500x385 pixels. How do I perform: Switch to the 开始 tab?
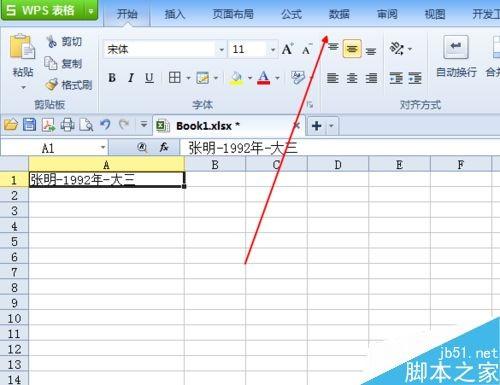(x=127, y=14)
